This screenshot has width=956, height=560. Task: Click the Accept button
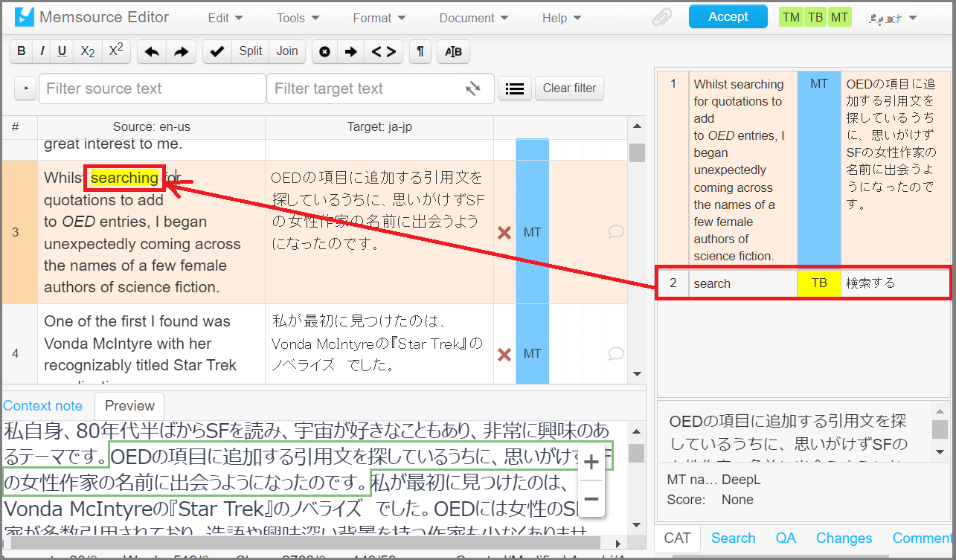point(728,15)
